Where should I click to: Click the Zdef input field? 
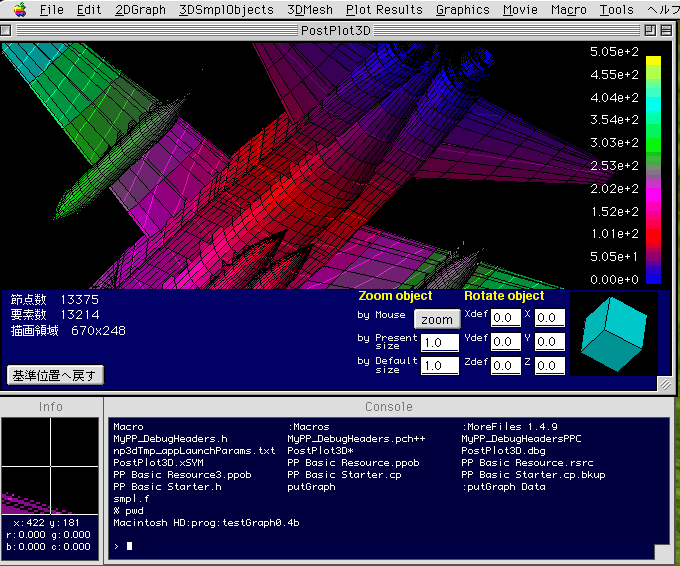pyautogui.click(x=506, y=366)
